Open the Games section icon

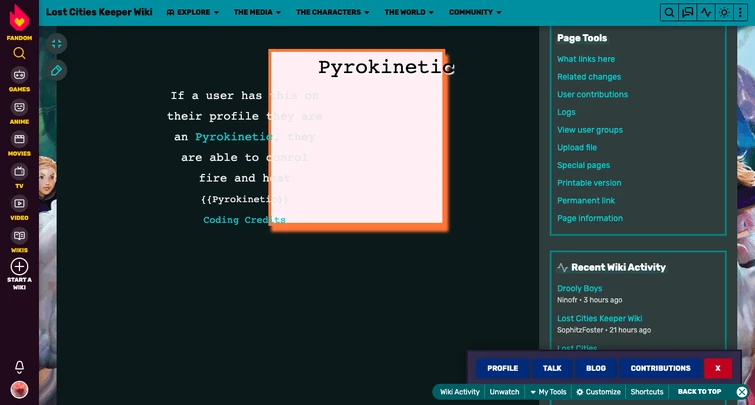tap(19, 75)
